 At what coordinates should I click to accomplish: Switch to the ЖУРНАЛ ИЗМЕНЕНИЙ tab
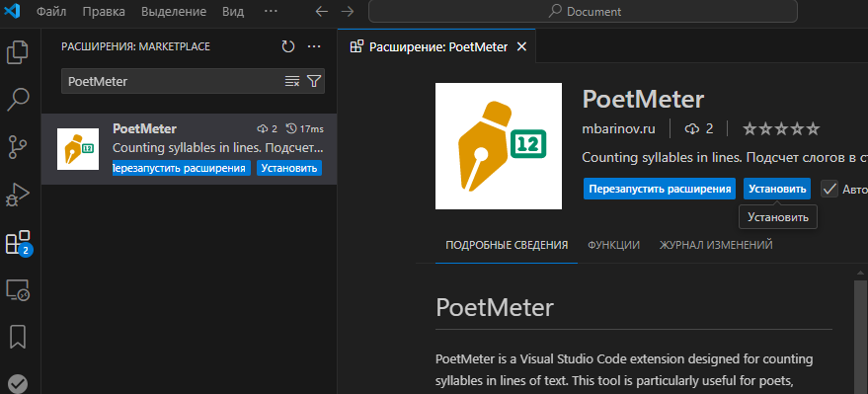pos(716,245)
